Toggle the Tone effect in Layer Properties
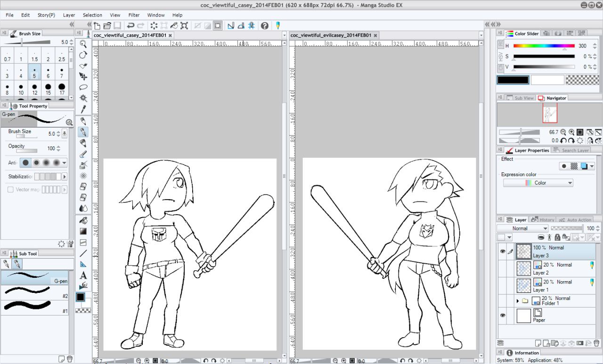603x364 pixels. coord(574,166)
